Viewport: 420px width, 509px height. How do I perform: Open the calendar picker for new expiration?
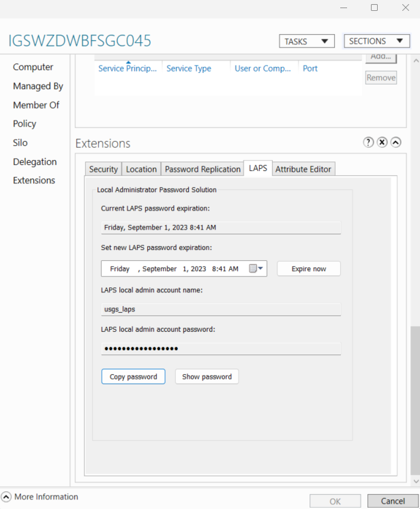(x=256, y=268)
